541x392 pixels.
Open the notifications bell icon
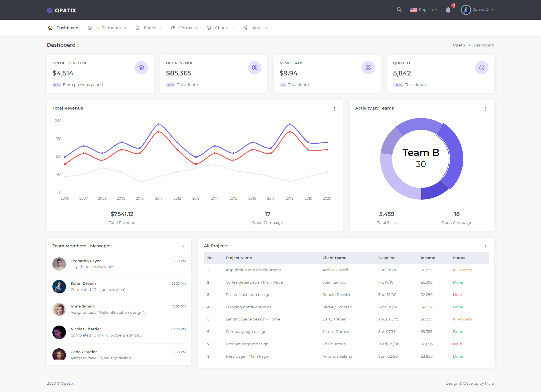pyautogui.click(x=448, y=10)
